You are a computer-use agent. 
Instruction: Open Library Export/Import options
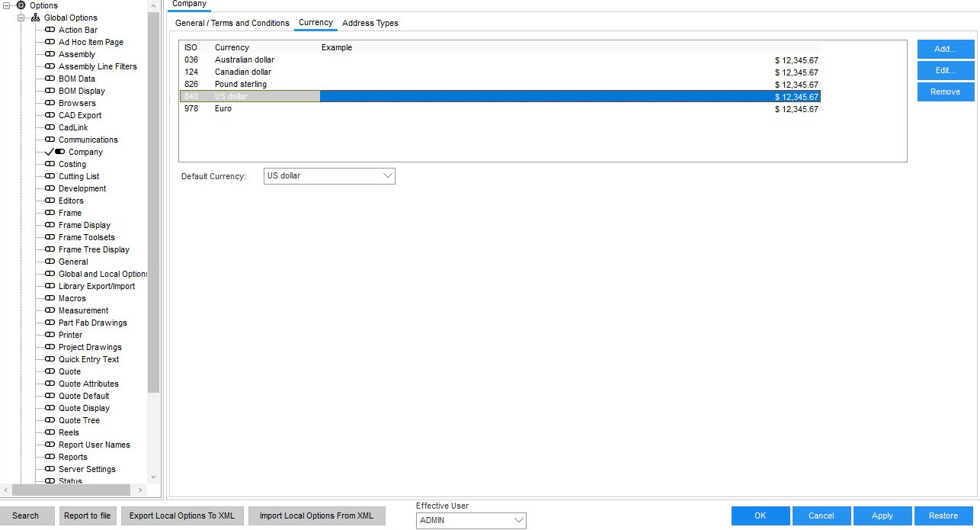tap(97, 286)
